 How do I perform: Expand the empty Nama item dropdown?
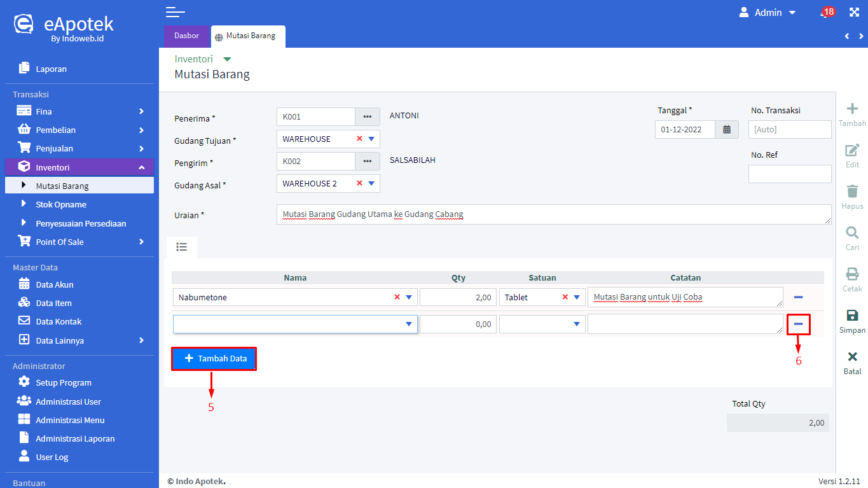tap(409, 324)
